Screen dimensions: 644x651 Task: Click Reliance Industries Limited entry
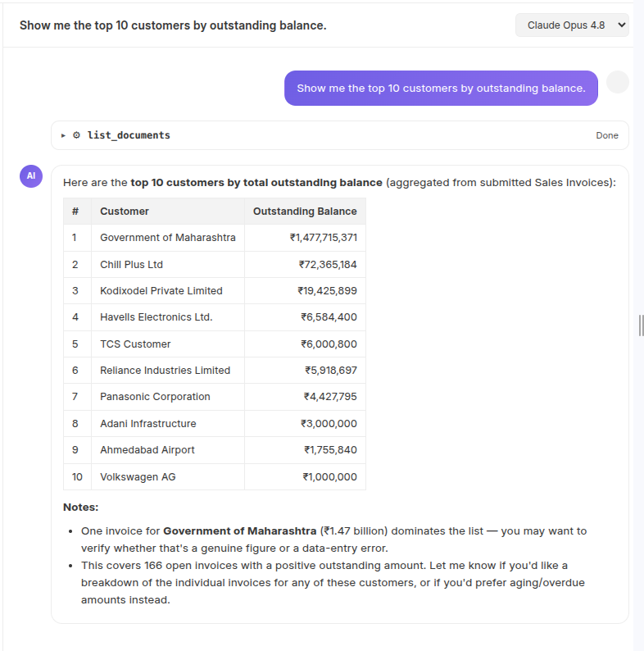click(x=165, y=371)
